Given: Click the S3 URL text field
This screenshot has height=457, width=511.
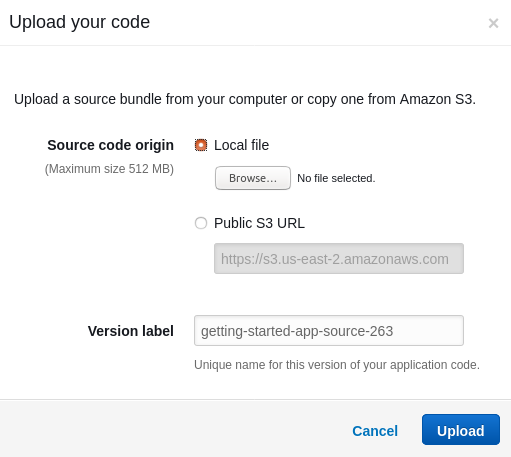Looking at the screenshot, I should 339,259.
